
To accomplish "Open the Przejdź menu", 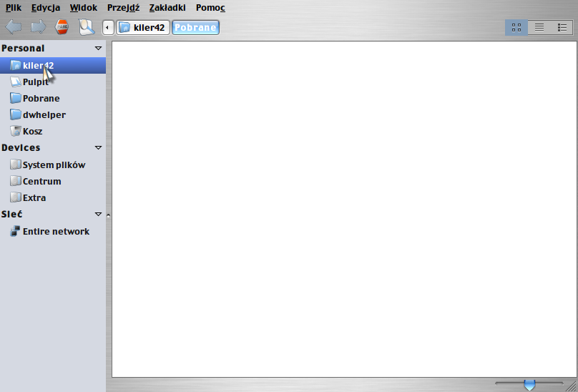I will click(124, 8).
